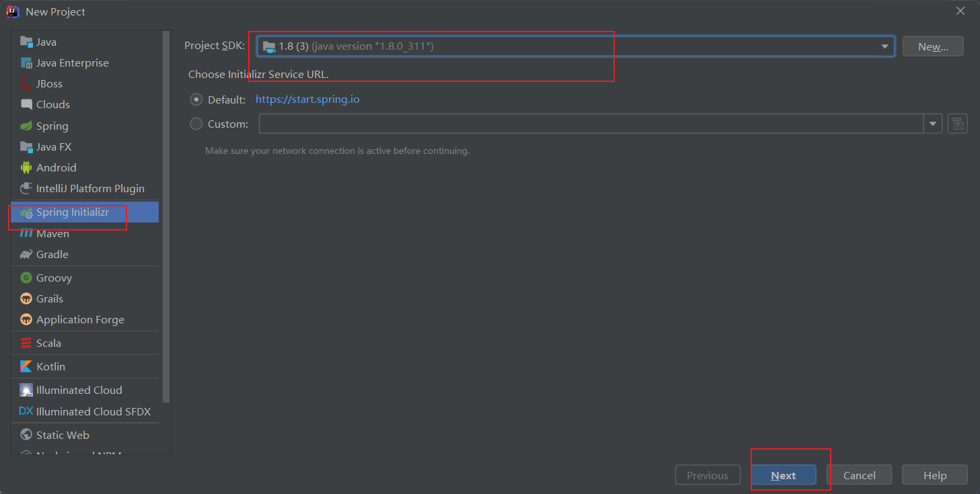Click the Application Forge icon

point(26,319)
